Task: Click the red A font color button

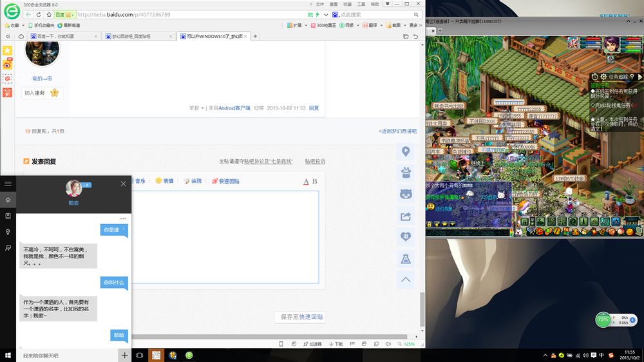Action: 306,182
